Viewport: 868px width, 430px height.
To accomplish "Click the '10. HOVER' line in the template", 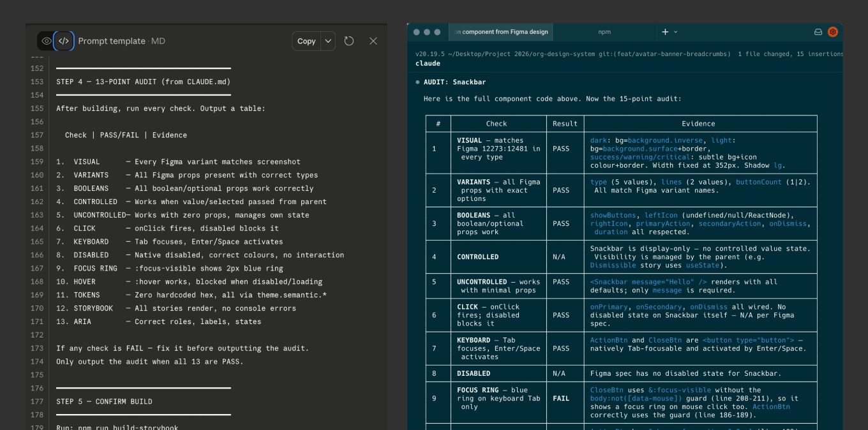I will coord(190,282).
